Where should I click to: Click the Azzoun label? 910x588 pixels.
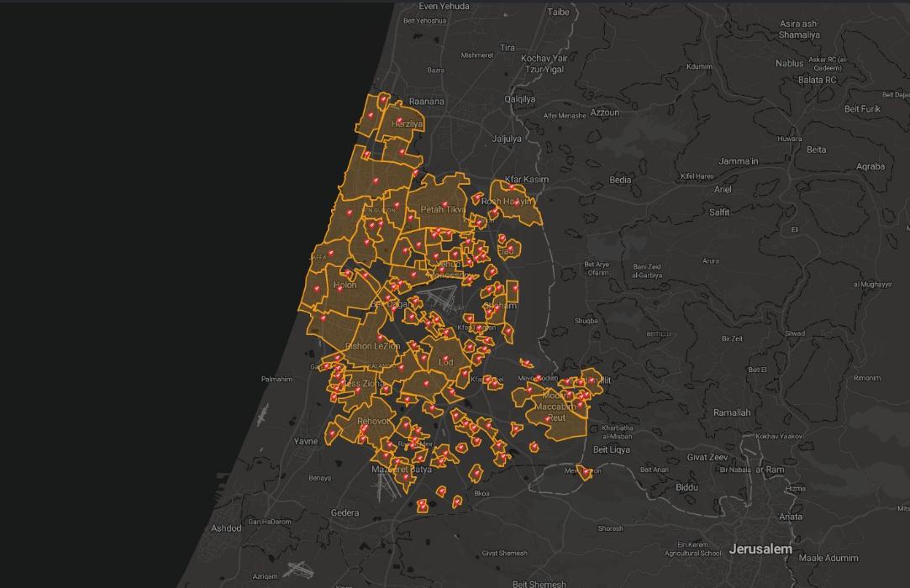[x=605, y=112]
